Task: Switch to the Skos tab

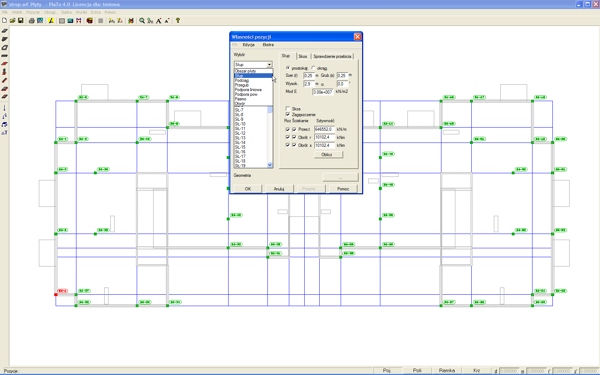Action: click(x=303, y=56)
